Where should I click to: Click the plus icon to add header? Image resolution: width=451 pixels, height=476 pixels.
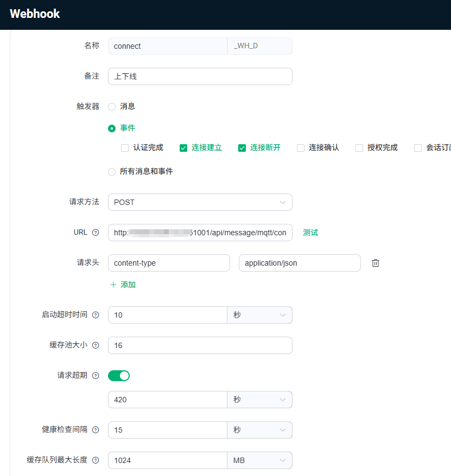(x=113, y=285)
